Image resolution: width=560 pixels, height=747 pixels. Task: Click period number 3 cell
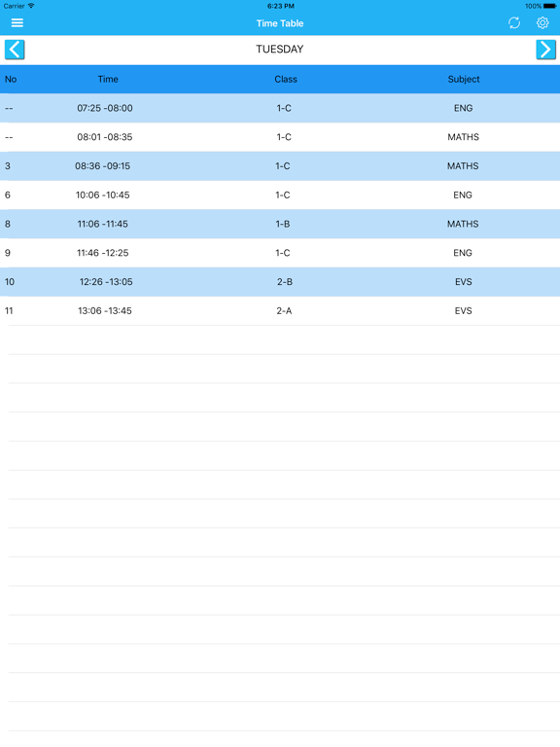click(8, 166)
